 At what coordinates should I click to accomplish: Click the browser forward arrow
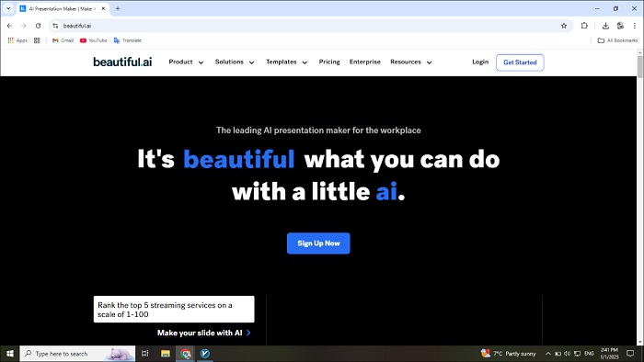(23, 26)
